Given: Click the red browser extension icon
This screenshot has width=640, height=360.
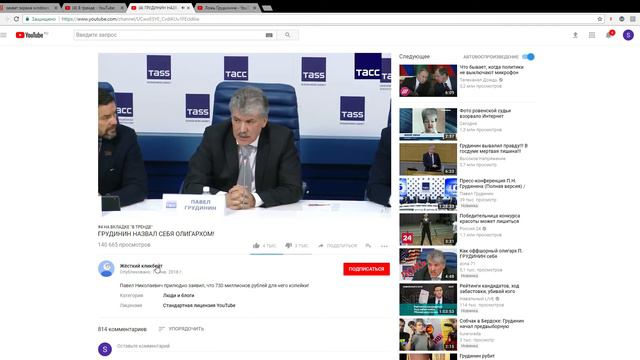Looking at the screenshot, I should coord(611,19).
